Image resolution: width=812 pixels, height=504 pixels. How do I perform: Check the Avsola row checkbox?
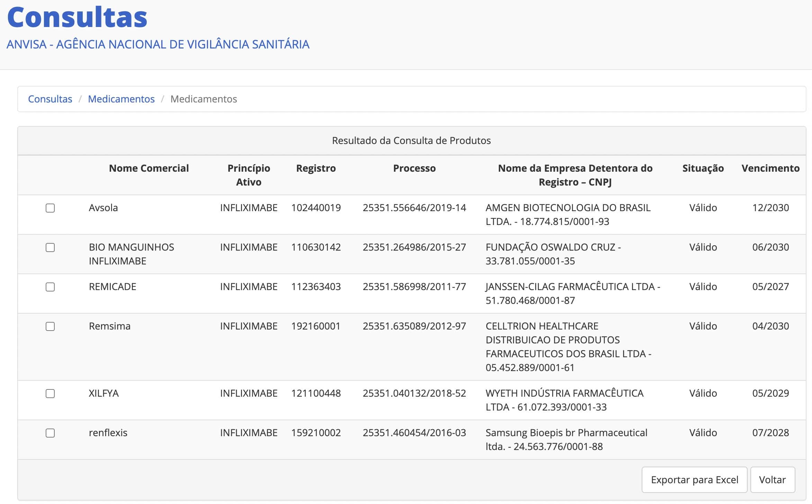click(x=50, y=208)
